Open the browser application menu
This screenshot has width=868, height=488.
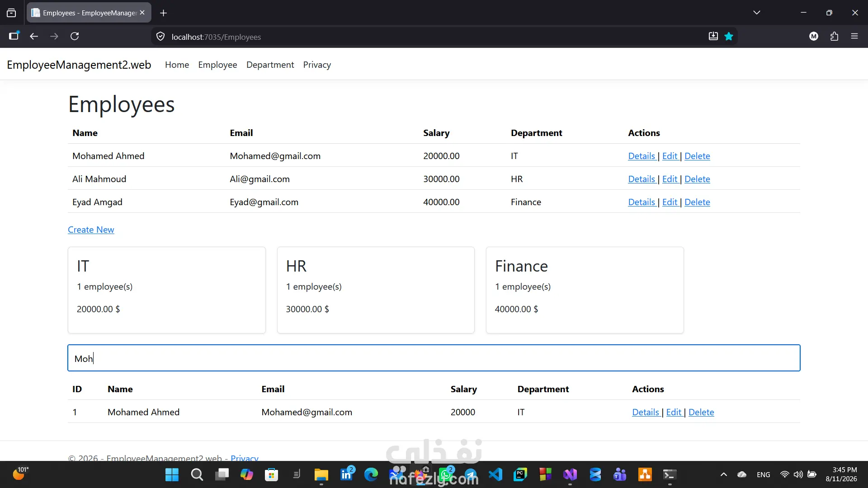pos(854,37)
